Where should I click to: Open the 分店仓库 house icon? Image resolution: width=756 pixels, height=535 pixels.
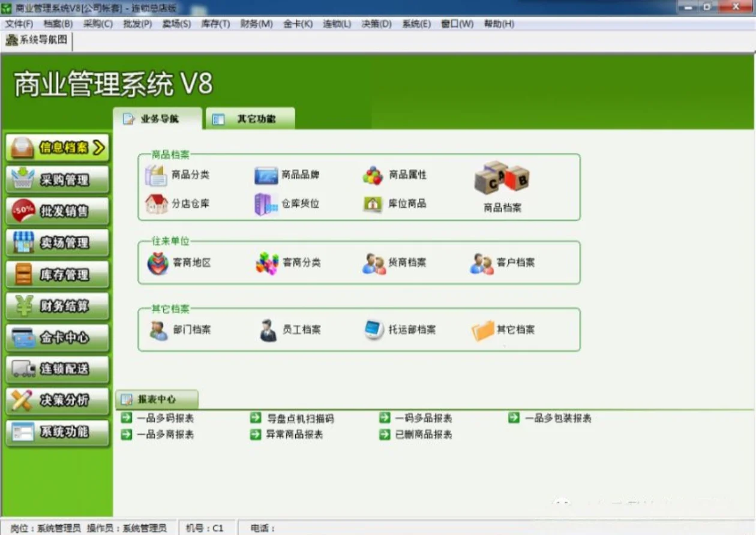pos(157,204)
